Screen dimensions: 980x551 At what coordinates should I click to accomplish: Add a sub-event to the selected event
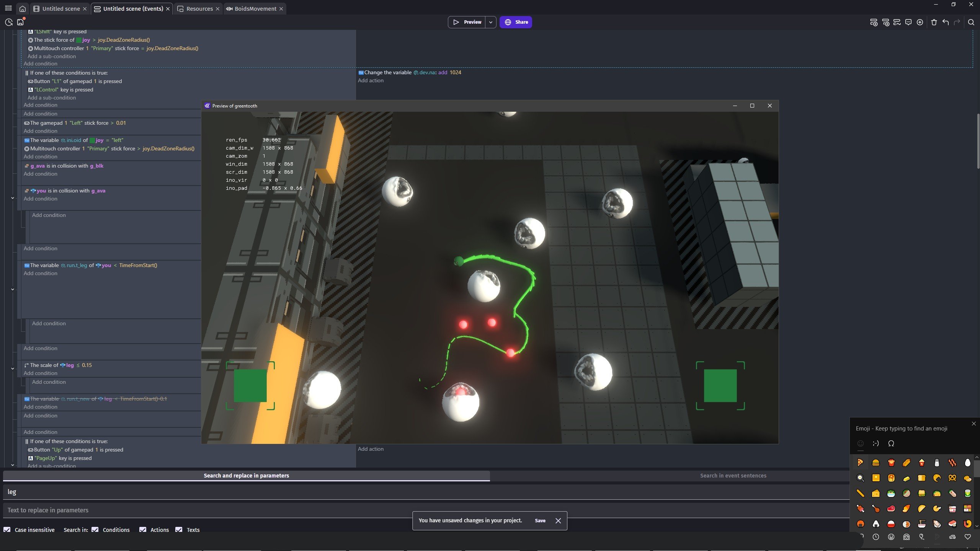[885, 22]
